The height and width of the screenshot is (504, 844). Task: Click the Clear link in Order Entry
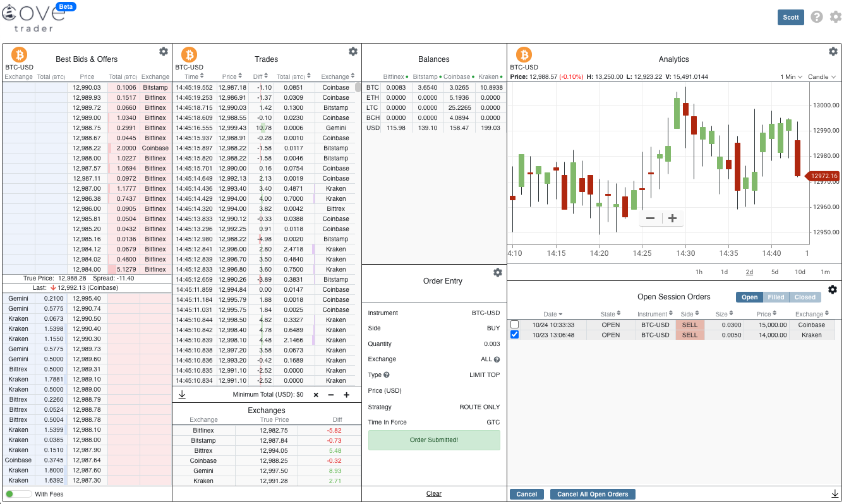tap(434, 494)
